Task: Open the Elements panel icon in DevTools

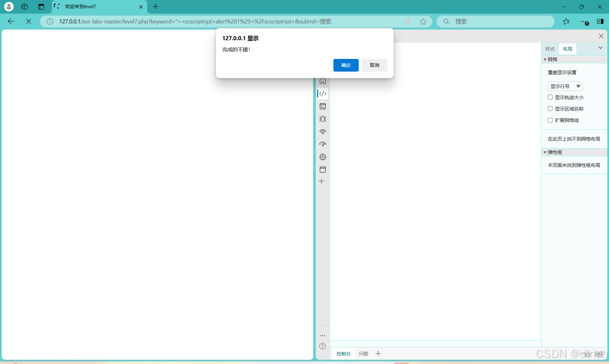Action: coord(323,94)
